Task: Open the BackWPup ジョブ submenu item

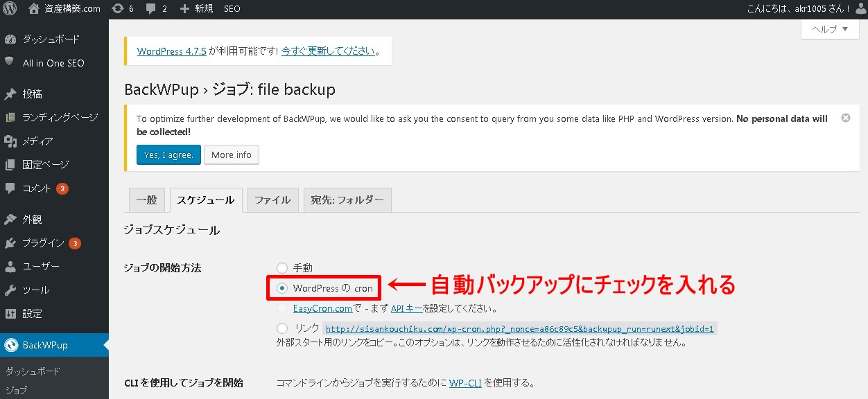Action: point(16,390)
